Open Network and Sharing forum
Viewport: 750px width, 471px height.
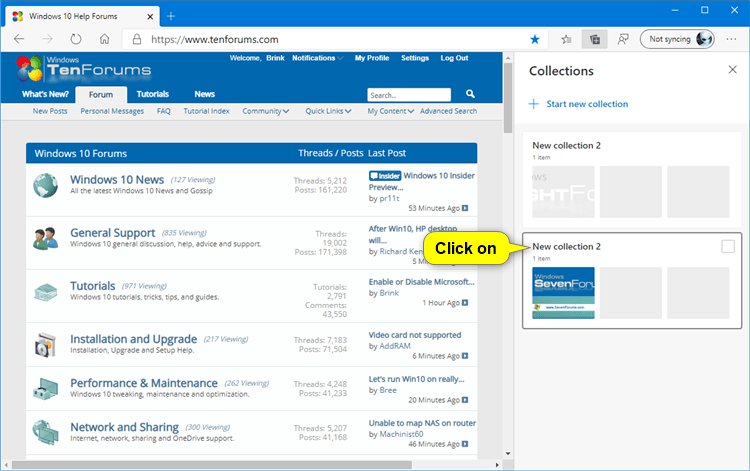(x=124, y=427)
